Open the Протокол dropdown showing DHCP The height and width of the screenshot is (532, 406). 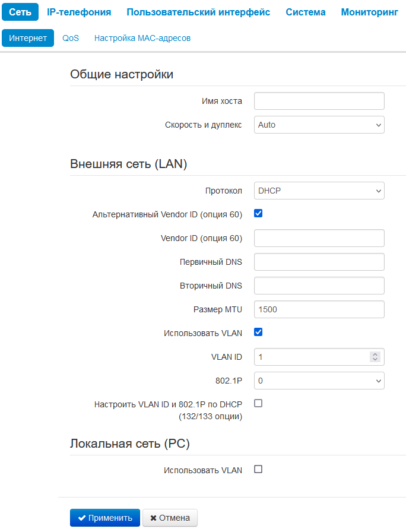319,191
